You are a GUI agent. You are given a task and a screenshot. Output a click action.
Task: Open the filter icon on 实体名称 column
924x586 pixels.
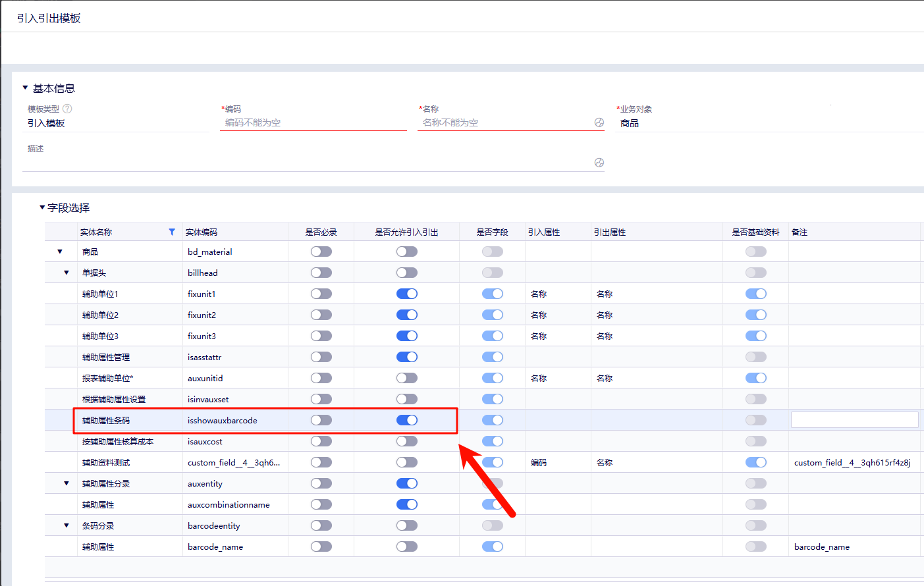point(172,232)
